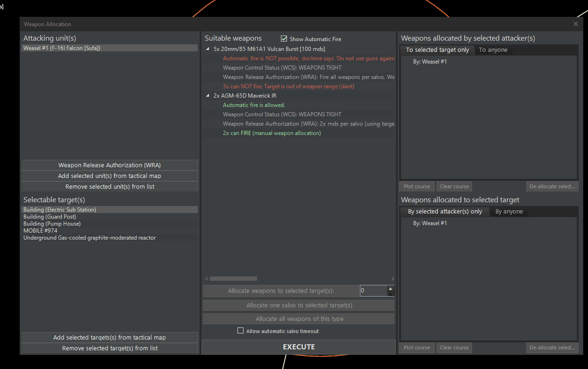Plot course in allocated-by-attacker panel
The image size is (588, 369).
pos(417,186)
